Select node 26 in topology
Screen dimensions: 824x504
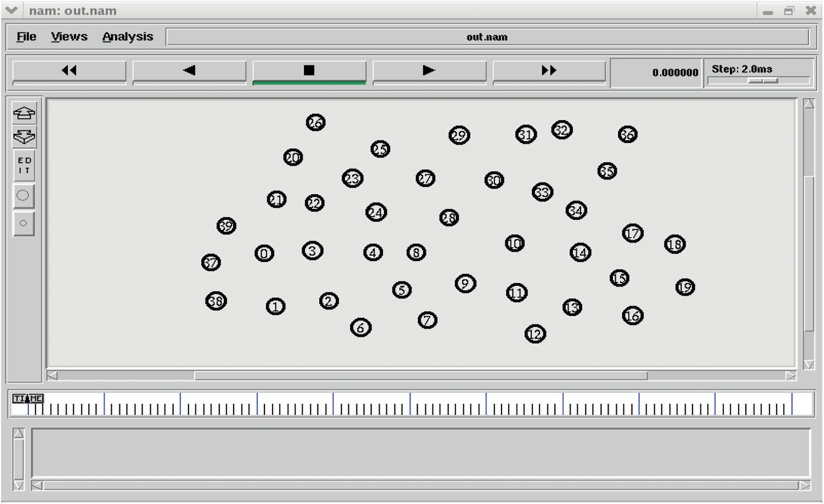pyautogui.click(x=316, y=123)
